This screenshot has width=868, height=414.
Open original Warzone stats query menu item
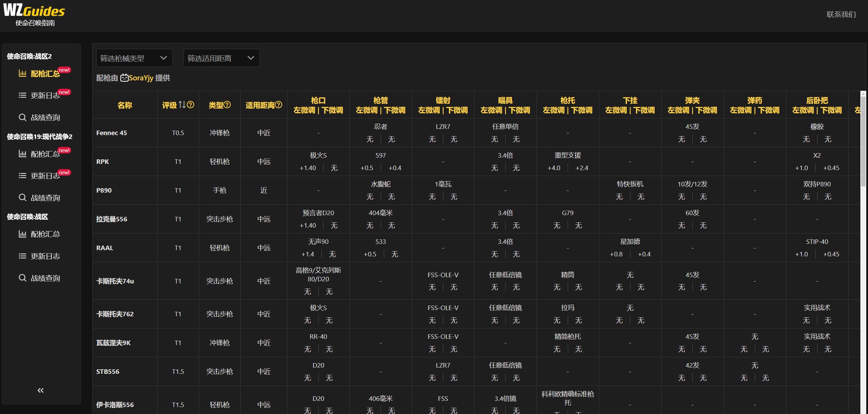pyautogui.click(x=45, y=278)
